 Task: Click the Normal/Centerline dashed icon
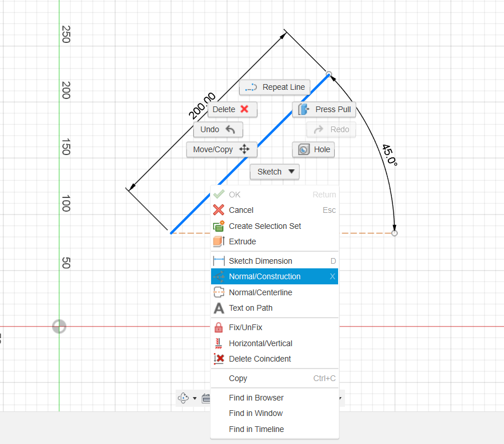219,292
